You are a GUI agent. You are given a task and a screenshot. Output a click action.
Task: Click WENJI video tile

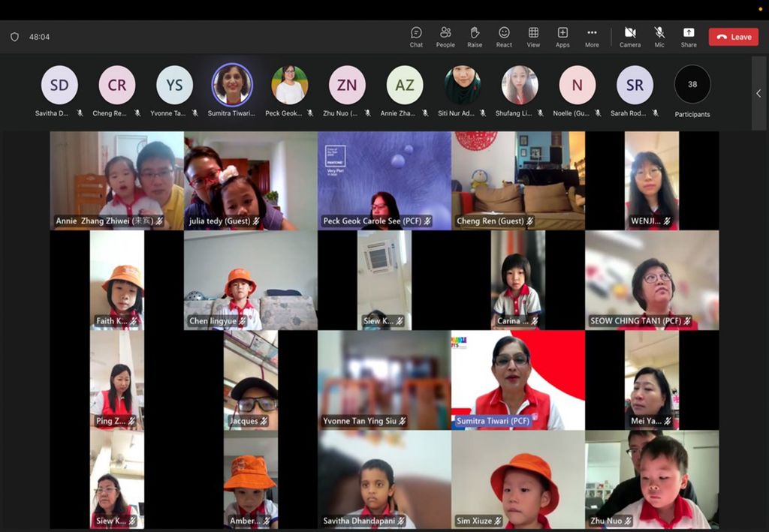click(652, 180)
